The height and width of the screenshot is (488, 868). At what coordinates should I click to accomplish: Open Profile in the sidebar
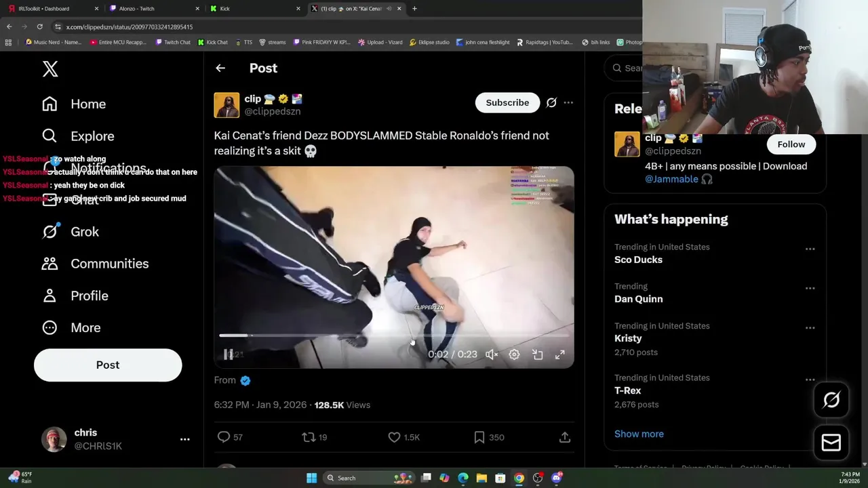75,296
